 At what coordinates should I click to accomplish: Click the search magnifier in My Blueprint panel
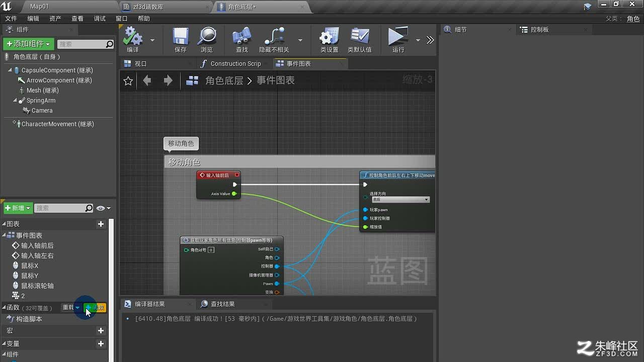pyautogui.click(x=89, y=208)
